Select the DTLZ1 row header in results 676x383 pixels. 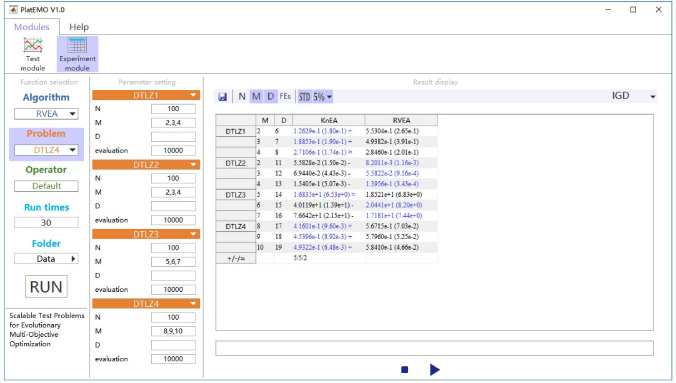[x=236, y=131]
